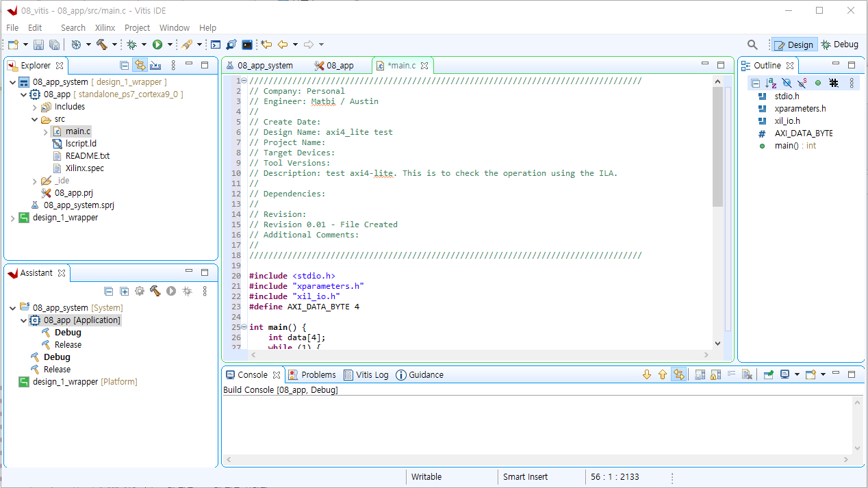Collapse 08_app [Application] in Assistant
This screenshot has width=868, height=488.
[x=24, y=320]
